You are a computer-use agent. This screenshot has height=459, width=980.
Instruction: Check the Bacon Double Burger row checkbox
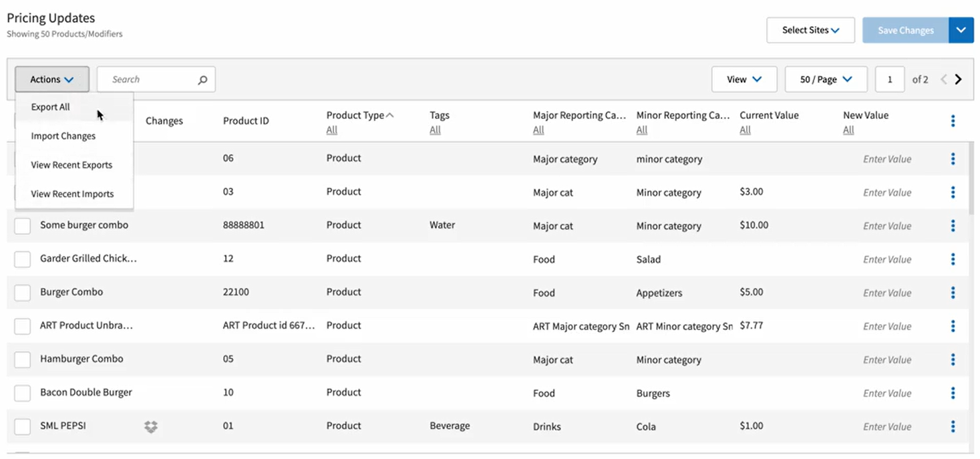pyautogui.click(x=22, y=392)
